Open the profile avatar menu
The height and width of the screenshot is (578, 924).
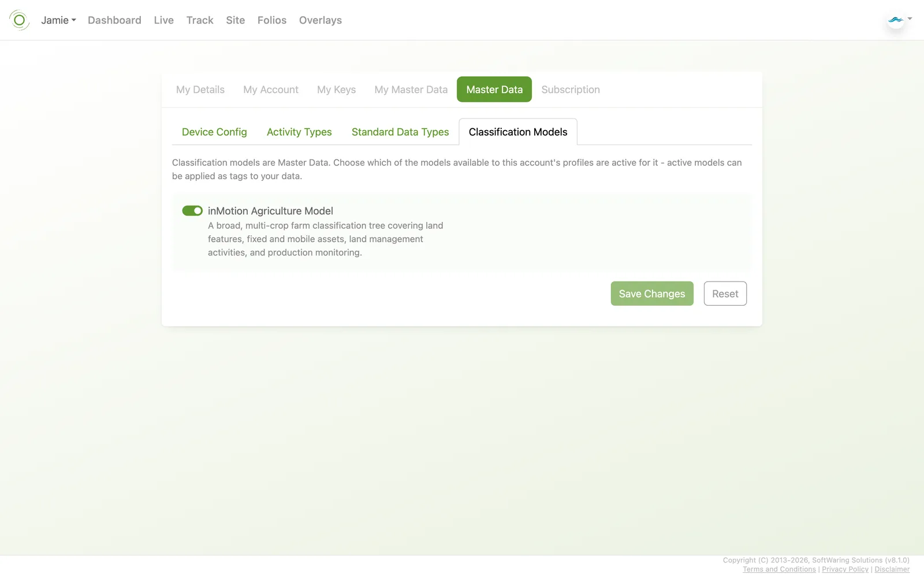899,20
